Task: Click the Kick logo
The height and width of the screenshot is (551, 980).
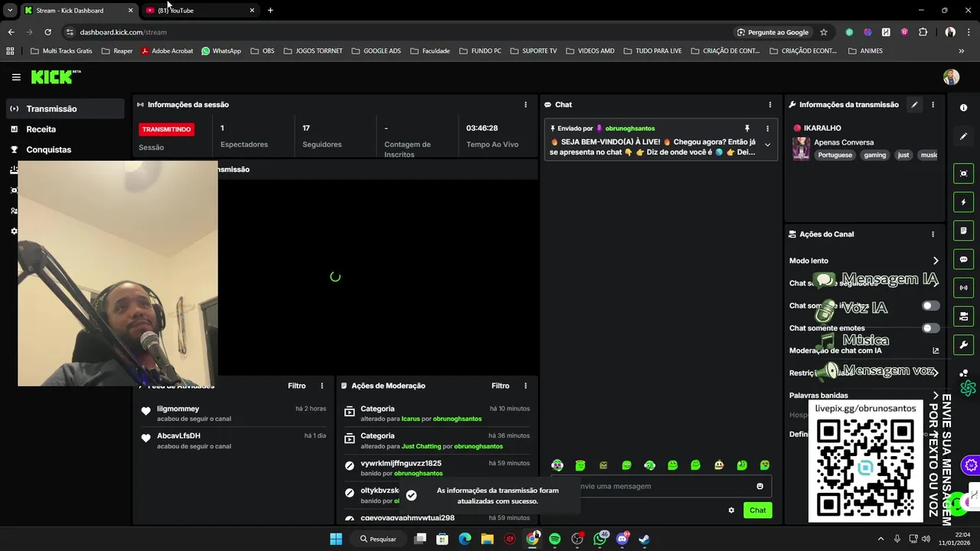Action: (55, 77)
